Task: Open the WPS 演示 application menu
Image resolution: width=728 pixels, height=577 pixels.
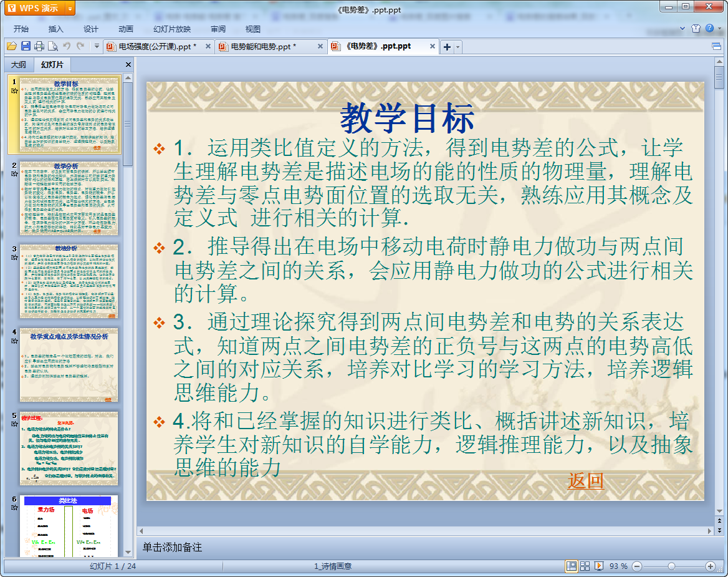Action: (x=34, y=8)
